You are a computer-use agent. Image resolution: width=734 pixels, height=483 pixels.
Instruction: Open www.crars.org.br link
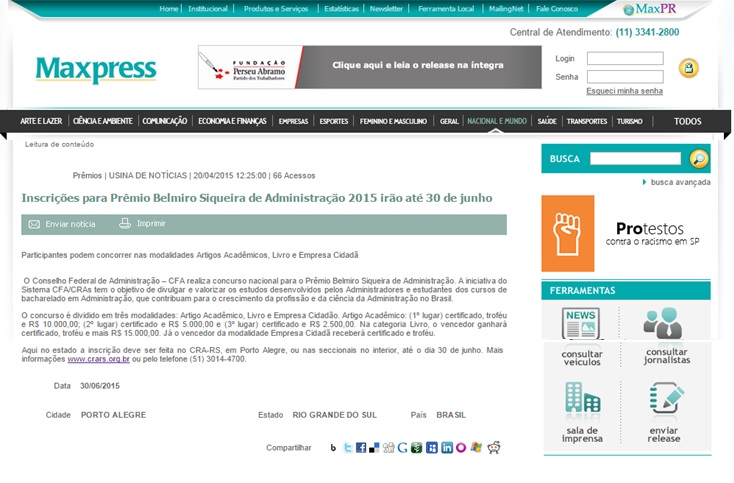tap(98, 359)
